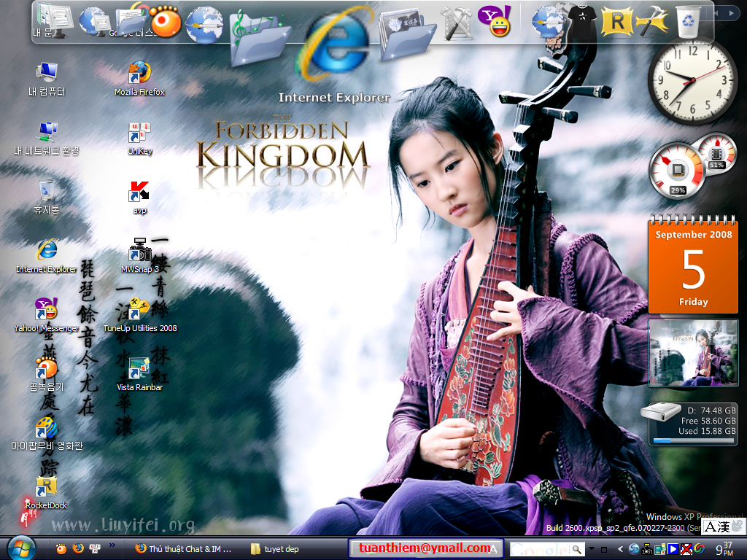Switch to tuyet dep folder taskbar button
The width and height of the screenshot is (747, 560).
point(275,549)
